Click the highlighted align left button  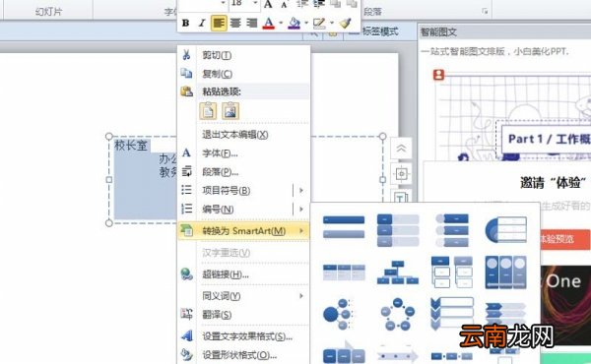point(219,24)
